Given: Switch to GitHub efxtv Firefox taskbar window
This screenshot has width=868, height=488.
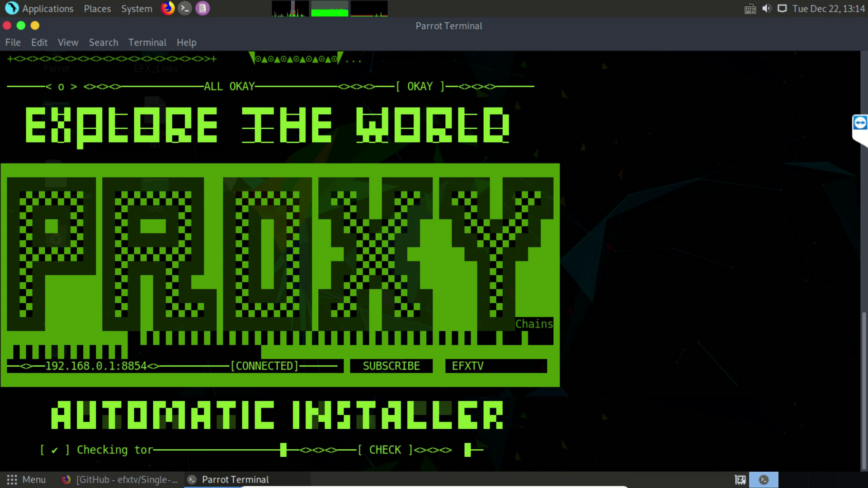Looking at the screenshot, I should coord(120,479).
